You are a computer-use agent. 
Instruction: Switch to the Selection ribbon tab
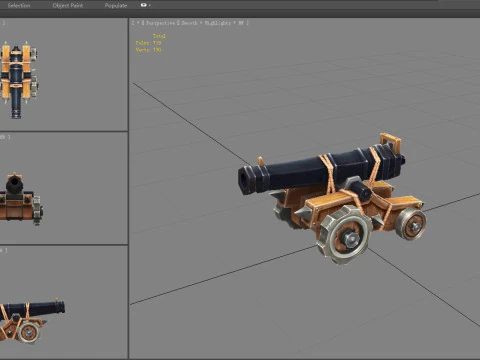(x=19, y=6)
